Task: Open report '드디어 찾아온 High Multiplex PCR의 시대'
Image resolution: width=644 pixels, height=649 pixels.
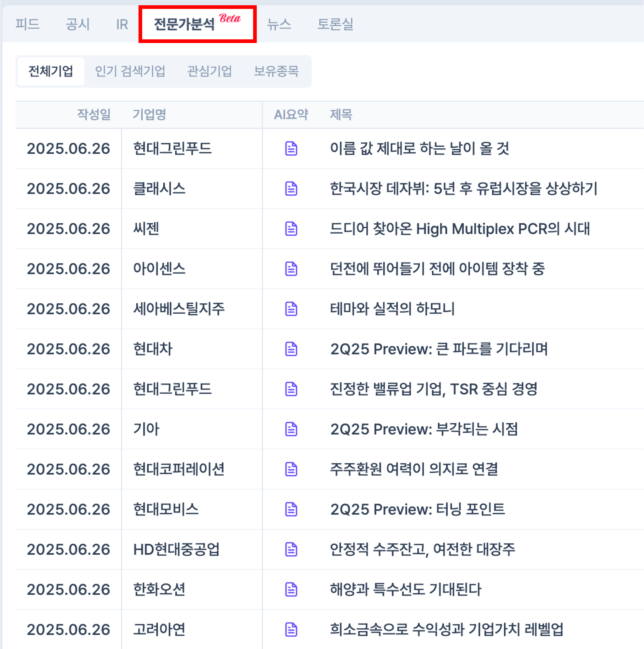Action: 460,229
